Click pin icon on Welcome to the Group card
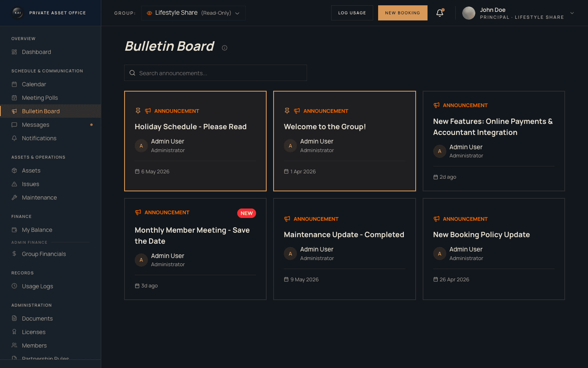This screenshot has height=368, width=588. click(x=287, y=111)
